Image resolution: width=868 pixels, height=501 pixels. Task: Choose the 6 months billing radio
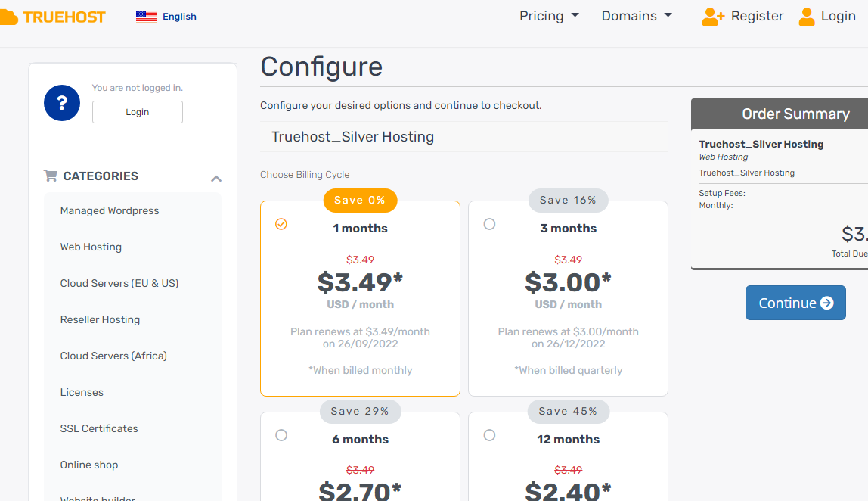coord(281,435)
